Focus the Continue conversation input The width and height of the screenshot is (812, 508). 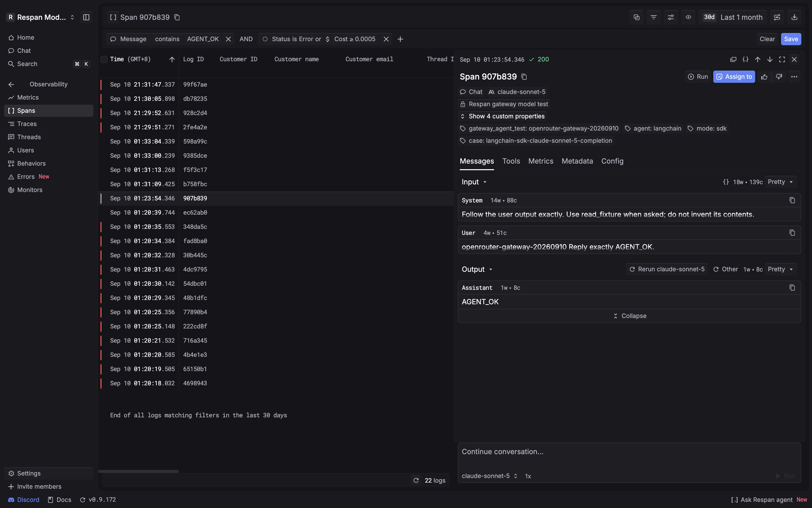tap(630, 452)
